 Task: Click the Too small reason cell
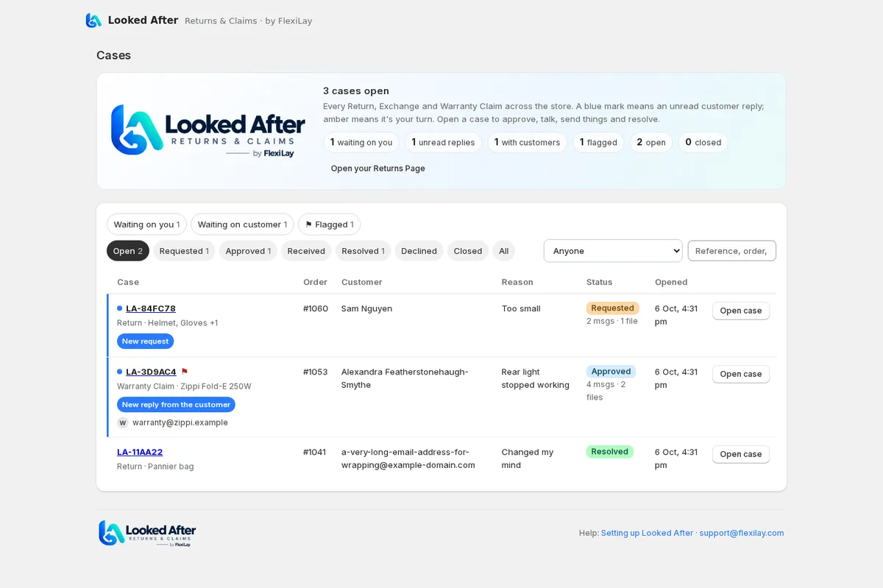(x=521, y=308)
